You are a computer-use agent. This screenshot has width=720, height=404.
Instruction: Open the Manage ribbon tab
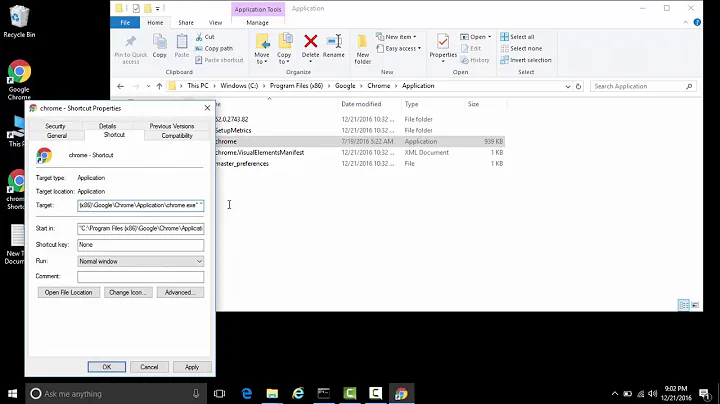click(258, 22)
